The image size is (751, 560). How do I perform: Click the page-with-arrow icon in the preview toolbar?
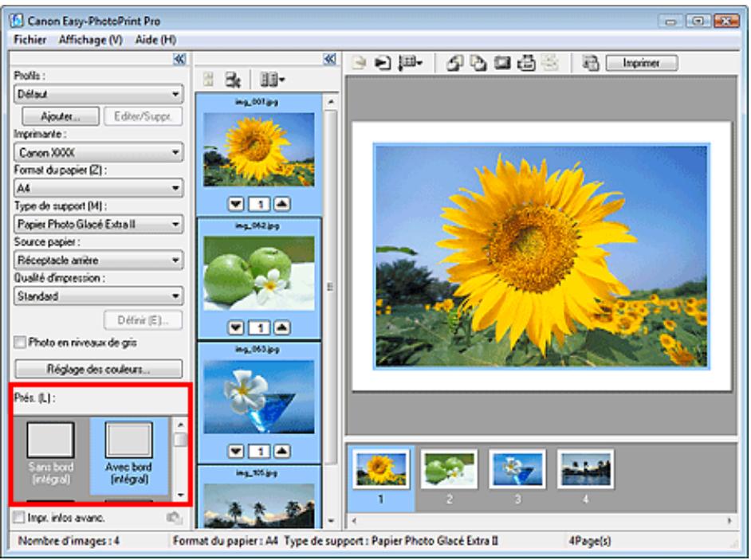[382, 63]
